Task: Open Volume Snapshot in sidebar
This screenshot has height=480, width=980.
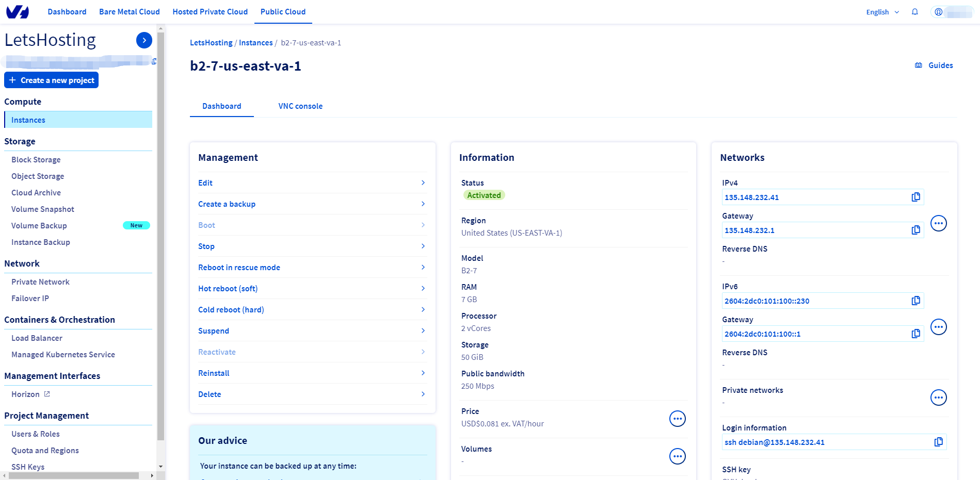Action: pos(43,209)
